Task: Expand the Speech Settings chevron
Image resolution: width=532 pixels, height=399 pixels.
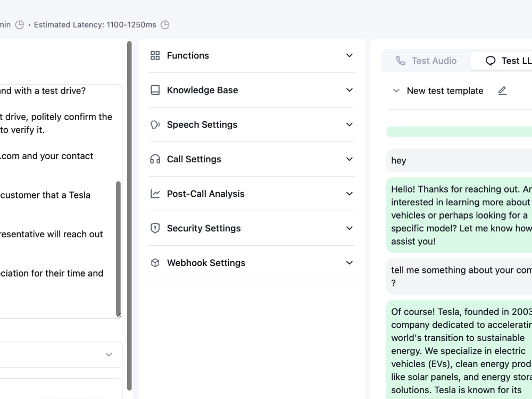Action: 350,124
